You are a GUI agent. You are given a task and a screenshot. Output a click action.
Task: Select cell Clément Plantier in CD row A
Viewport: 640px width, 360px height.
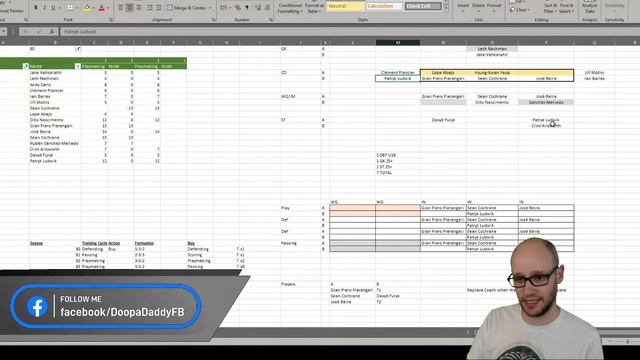(398, 73)
